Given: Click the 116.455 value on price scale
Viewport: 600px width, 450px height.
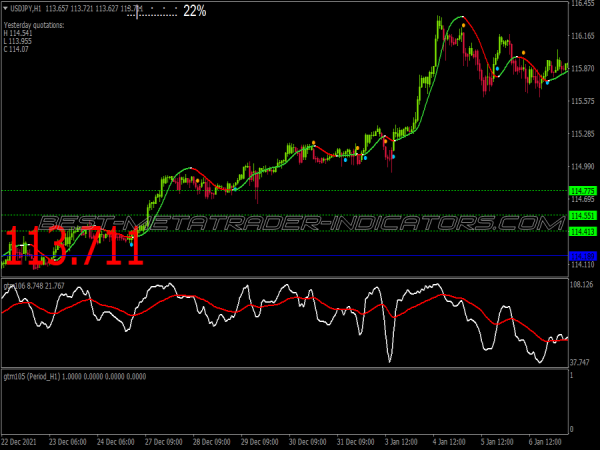Looking at the screenshot, I should point(582,4).
